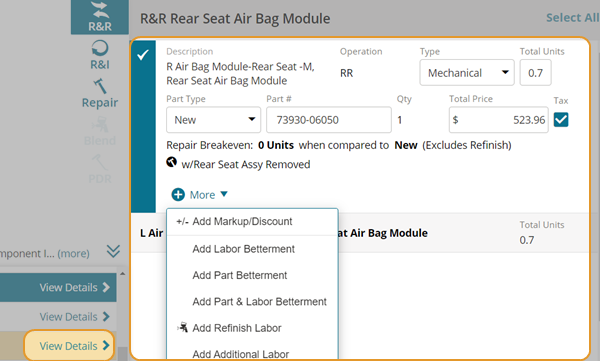Click the Total Price field showing 523.96
Image resolution: width=600 pixels, height=361 pixels.
pyautogui.click(x=499, y=120)
